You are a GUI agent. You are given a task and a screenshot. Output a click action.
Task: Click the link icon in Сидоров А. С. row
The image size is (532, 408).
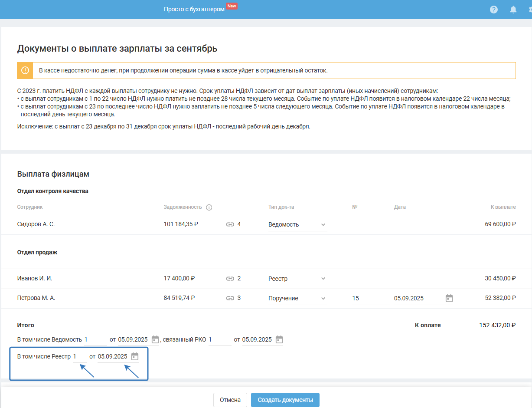(x=230, y=224)
